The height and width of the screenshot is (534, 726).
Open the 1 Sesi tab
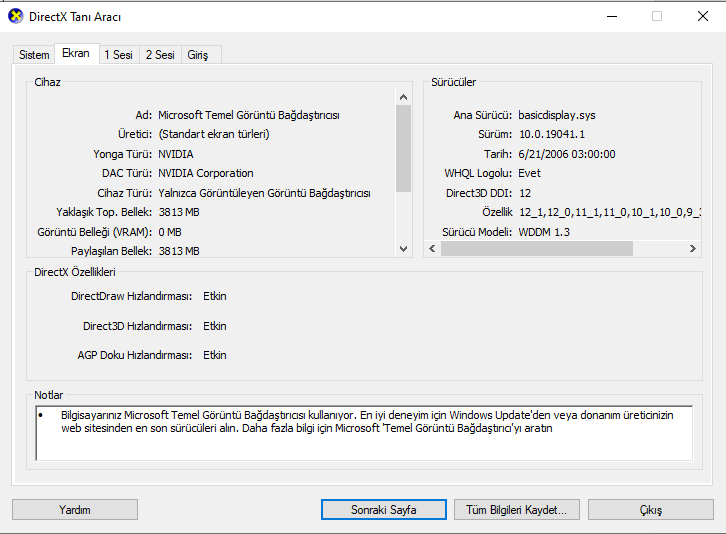[x=119, y=55]
